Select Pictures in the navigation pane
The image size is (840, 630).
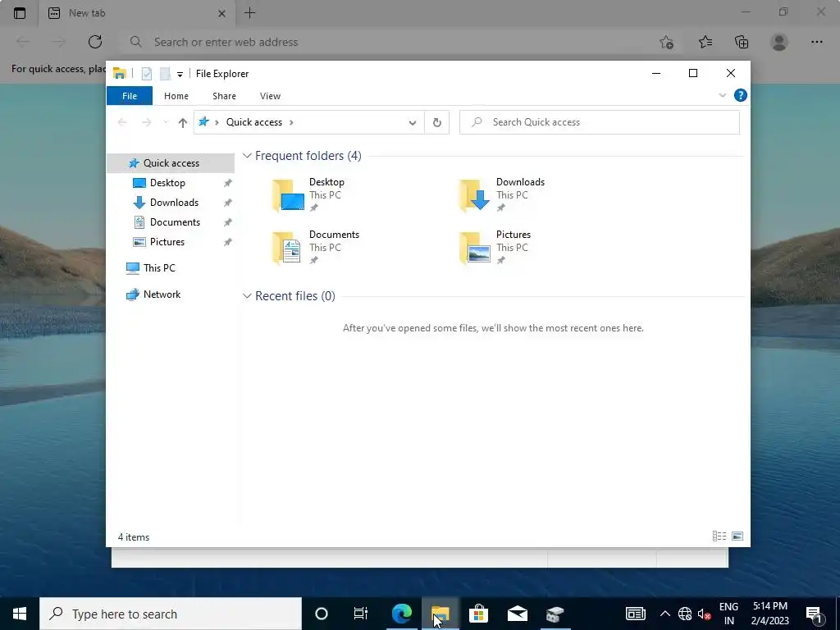[167, 242]
